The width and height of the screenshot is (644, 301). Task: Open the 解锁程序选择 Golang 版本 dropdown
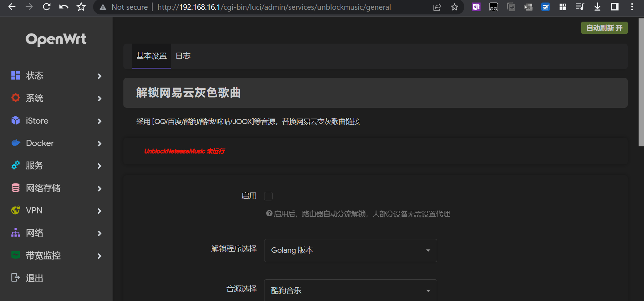[x=351, y=251]
